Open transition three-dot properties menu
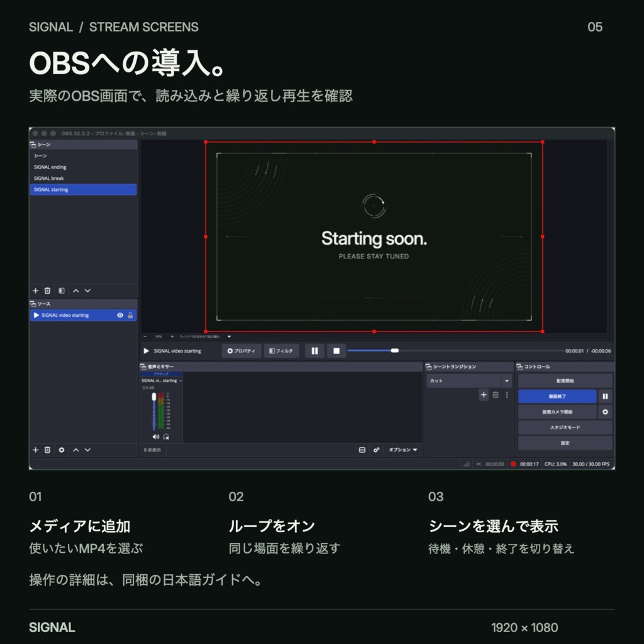 pos(508,395)
